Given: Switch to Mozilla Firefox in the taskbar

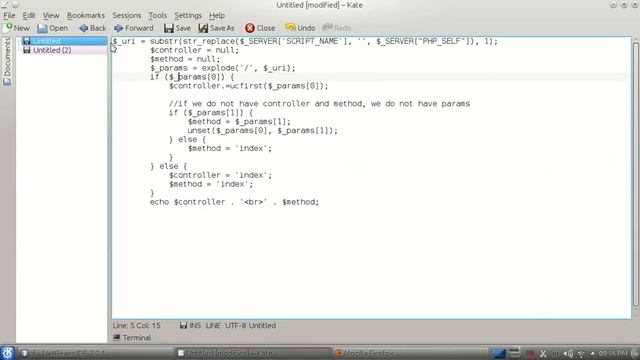Looking at the screenshot, I should tap(410, 353).
